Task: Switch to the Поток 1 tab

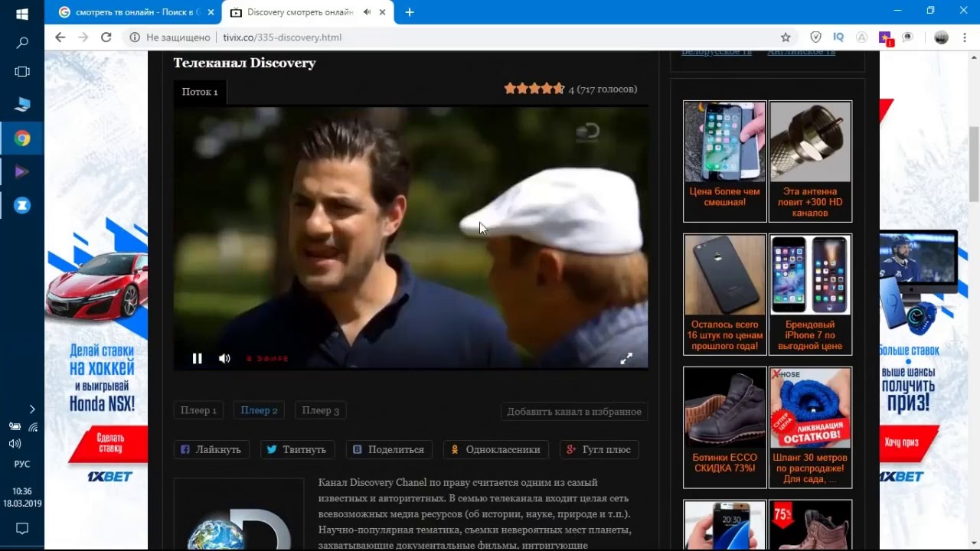Action: coord(200,92)
